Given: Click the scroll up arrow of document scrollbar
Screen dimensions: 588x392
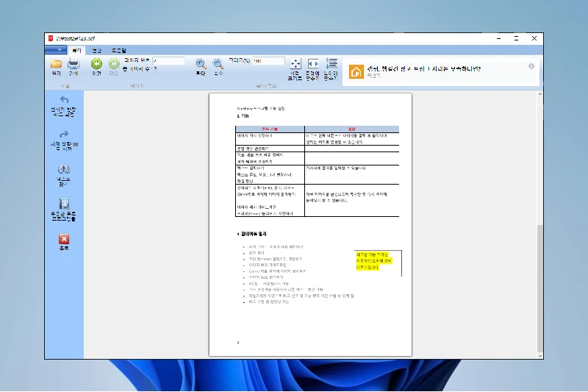Looking at the screenshot, I should pyautogui.click(x=540, y=94).
